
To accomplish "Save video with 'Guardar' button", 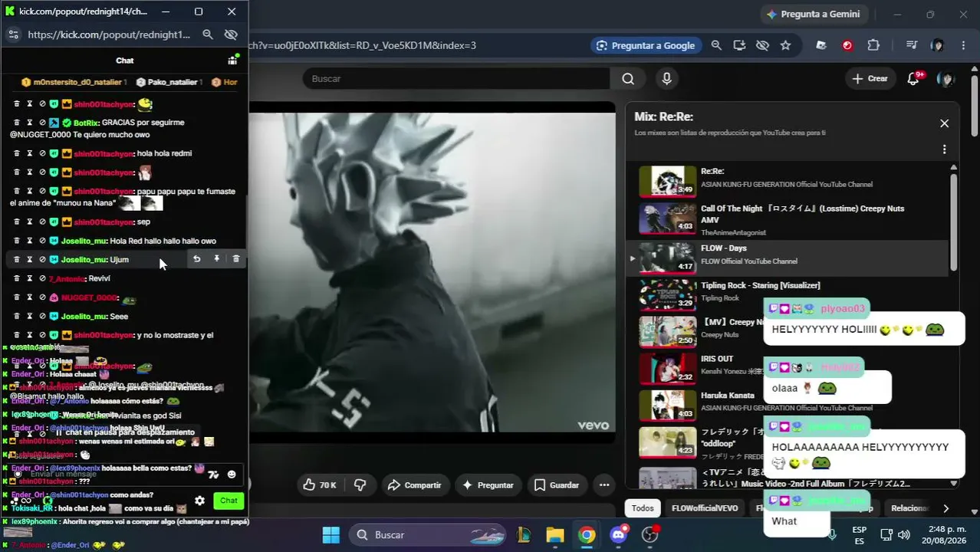I will [557, 485].
